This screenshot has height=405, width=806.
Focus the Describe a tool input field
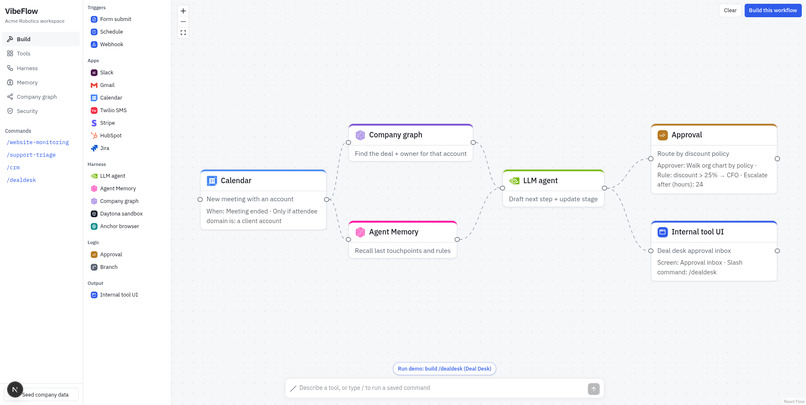tap(442, 388)
